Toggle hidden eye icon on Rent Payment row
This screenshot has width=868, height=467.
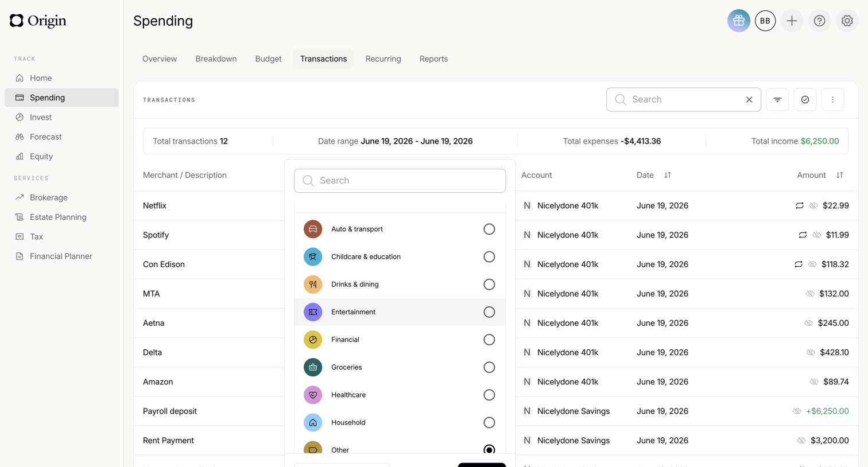point(801,440)
